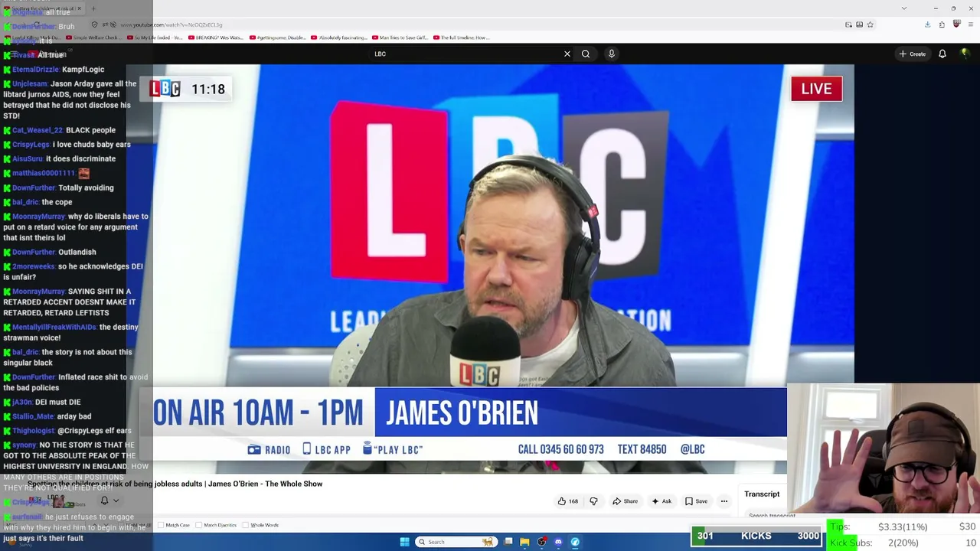The width and height of the screenshot is (980, 551).
Task: Open YouTube notifications bell
Action: click(942, 54)
